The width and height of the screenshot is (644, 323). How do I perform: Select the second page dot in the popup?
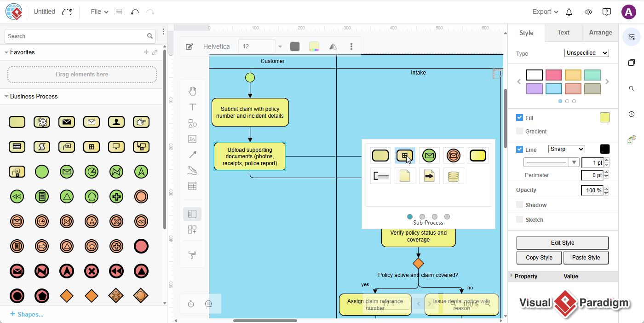(422, 217)
